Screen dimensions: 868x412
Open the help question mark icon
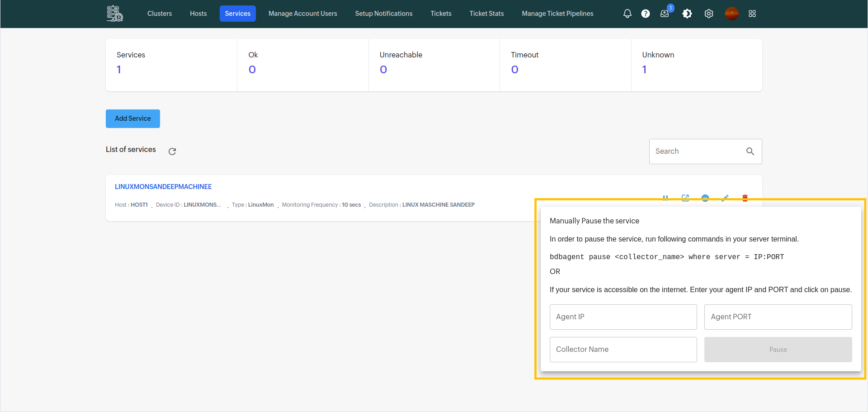coord(646,14)
